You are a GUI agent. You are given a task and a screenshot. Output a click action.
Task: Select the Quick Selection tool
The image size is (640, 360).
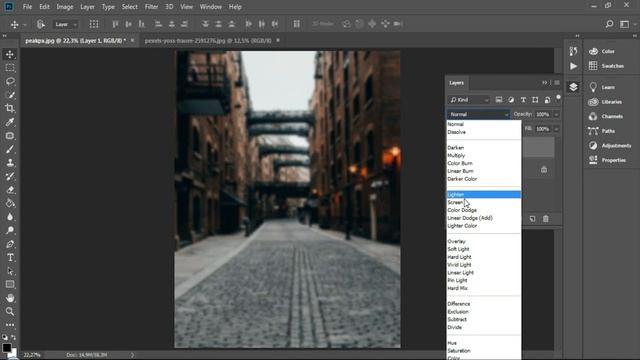[10, 95]
